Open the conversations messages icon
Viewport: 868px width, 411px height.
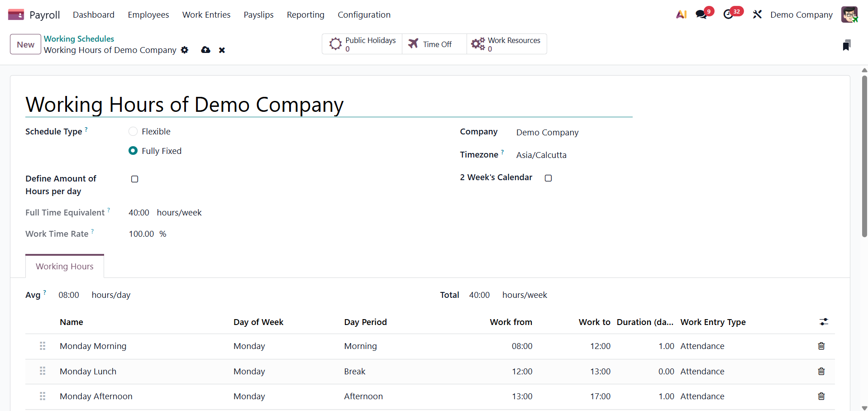(x=701, y=14)
